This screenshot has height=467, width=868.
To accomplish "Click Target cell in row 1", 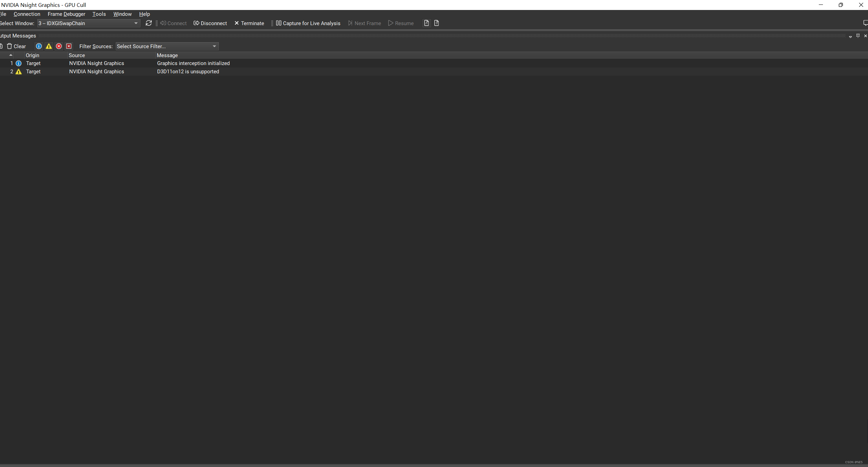I will (33, 63).
